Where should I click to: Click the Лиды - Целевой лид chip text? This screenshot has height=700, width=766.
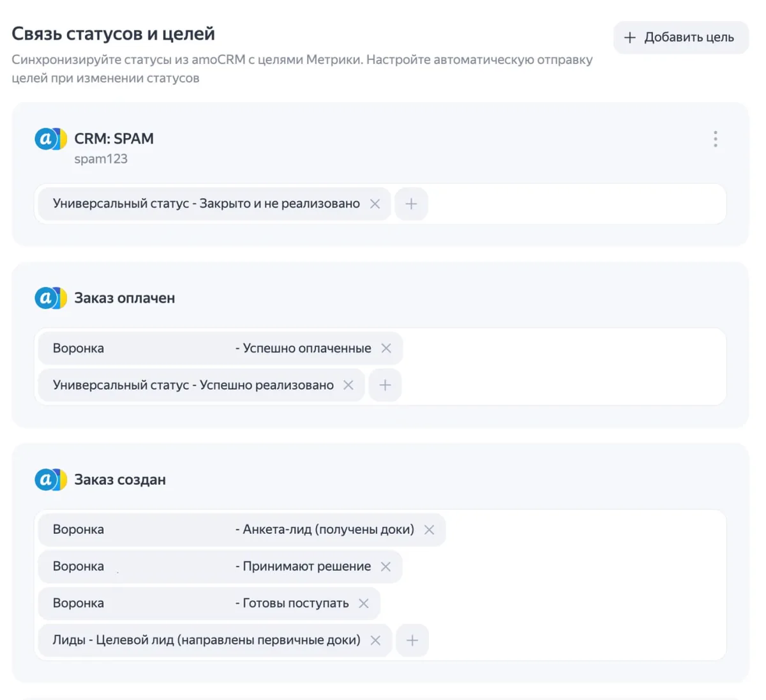(207, 640)
